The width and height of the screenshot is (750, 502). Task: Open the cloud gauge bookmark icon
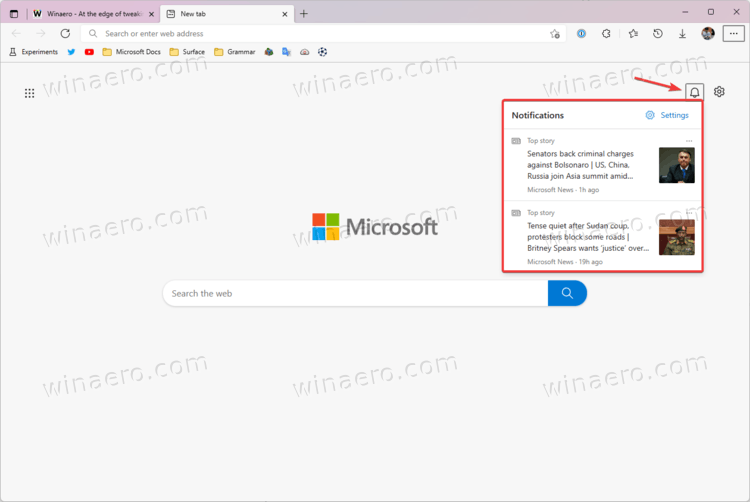pyautogui.click(x=304, y=52)
